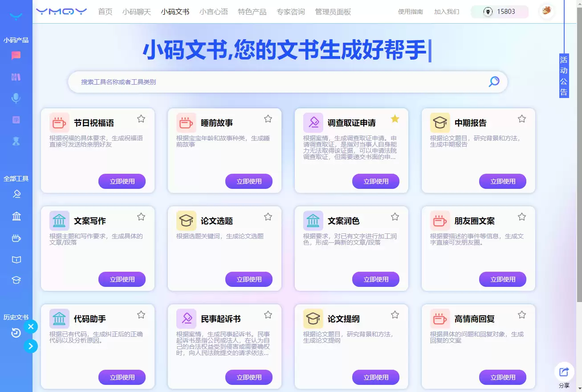Open the expert figure icon in sidebar
This screenshot has width=582, height=392.
coord(16,141)
